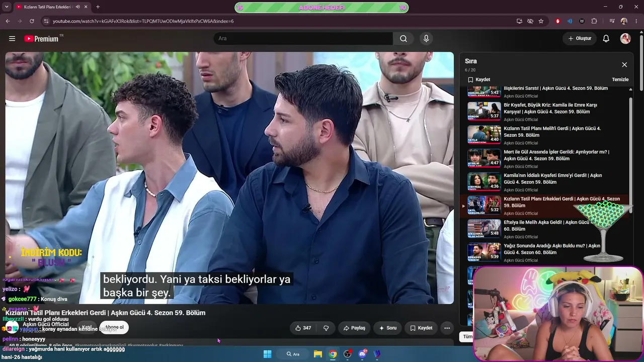Bookmark this page with star icon
644x362 pixels.
pyautogui.click(x=541, y=21)
